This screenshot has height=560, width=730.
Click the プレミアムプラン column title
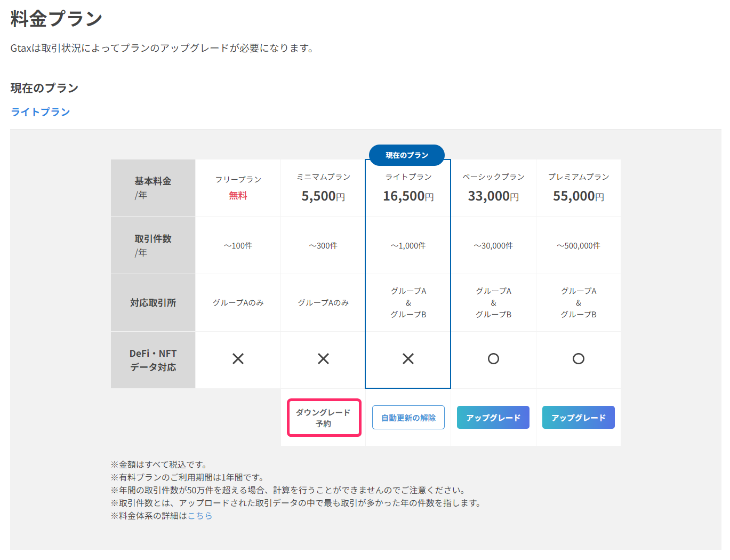(579, 177)
